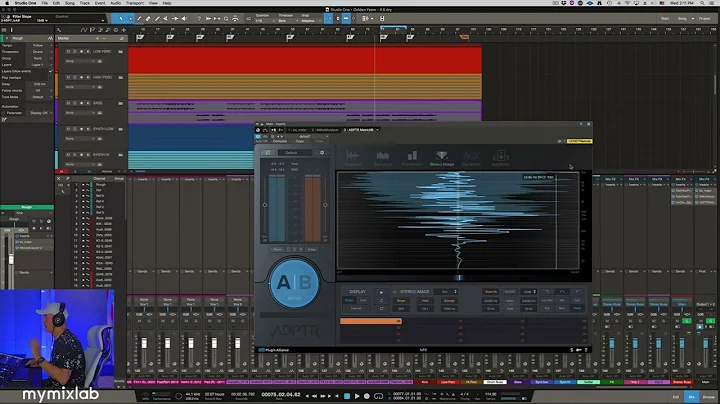Select the Bend tool
The image size is (720, 404).
coord(175,19)
